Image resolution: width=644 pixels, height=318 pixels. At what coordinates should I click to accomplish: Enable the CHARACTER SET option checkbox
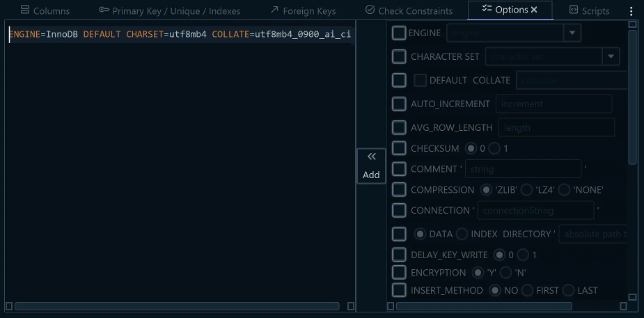pyautogui.click(x=399, y=56)
